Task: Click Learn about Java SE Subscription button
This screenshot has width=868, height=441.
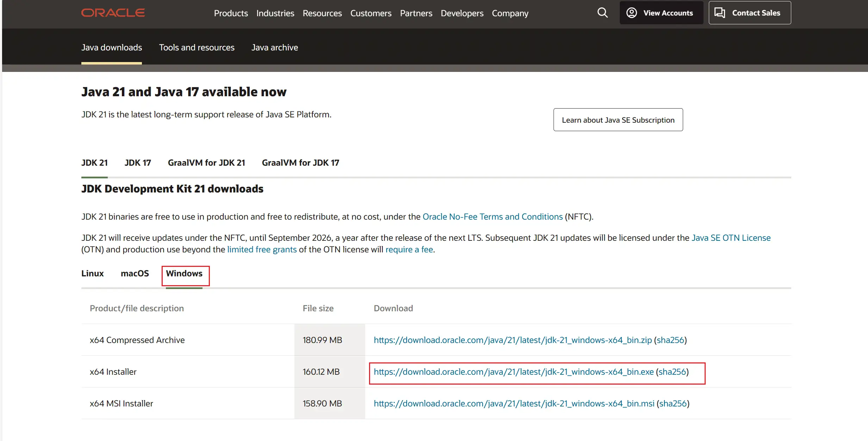Action: [x=618, y=120]
